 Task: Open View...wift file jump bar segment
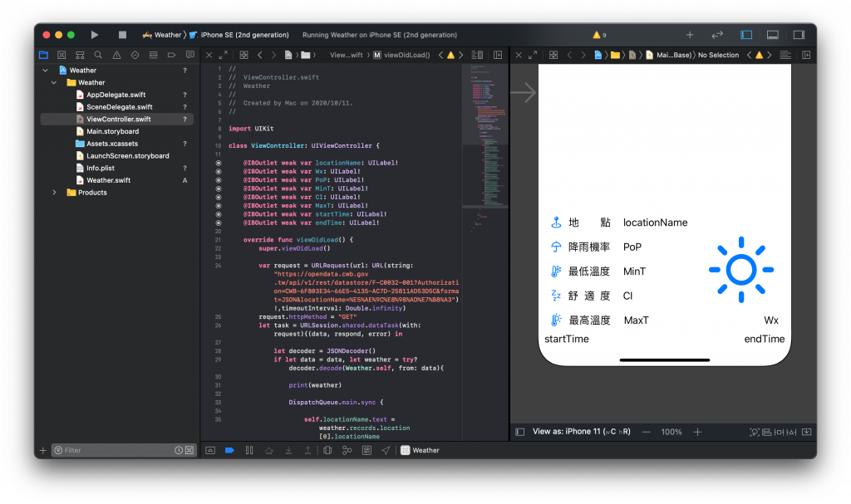point(347,55)
